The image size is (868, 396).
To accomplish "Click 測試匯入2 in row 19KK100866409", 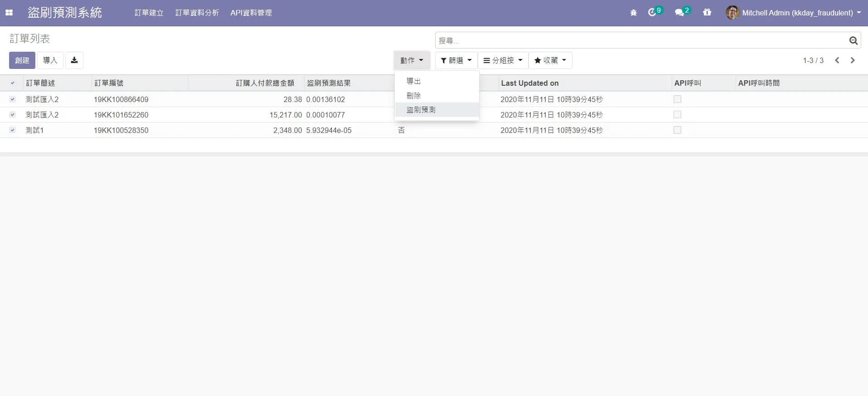I will click(42, 99).
